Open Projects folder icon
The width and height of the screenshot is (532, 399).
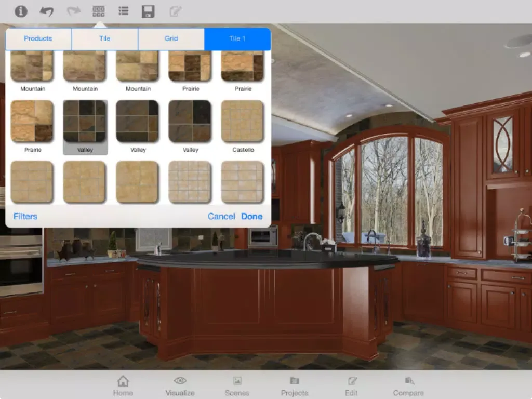tap(294, 386)
